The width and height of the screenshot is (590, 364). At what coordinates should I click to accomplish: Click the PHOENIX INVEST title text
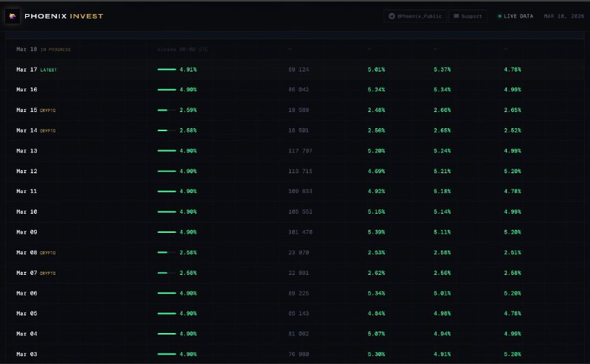(x=63, y=16)
